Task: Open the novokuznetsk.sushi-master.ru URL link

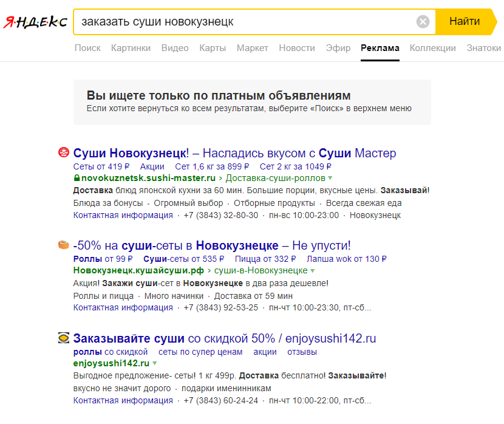Action: click(148, 178)
